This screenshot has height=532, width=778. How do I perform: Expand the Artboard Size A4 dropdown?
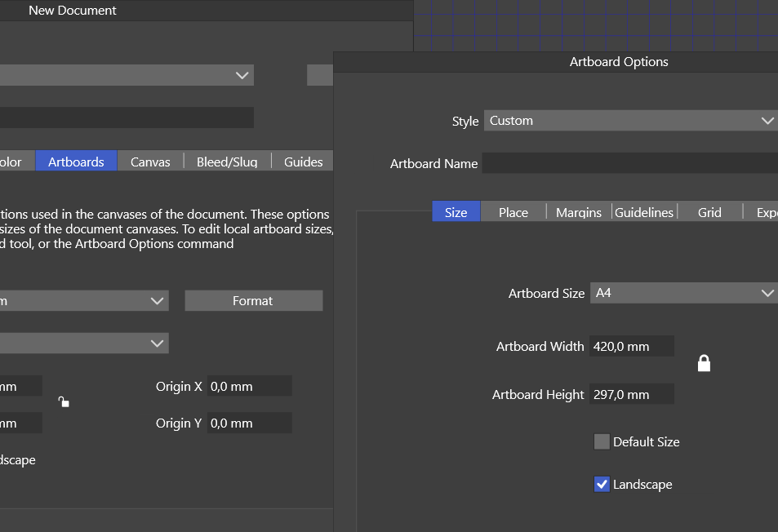tap(683, 293)
